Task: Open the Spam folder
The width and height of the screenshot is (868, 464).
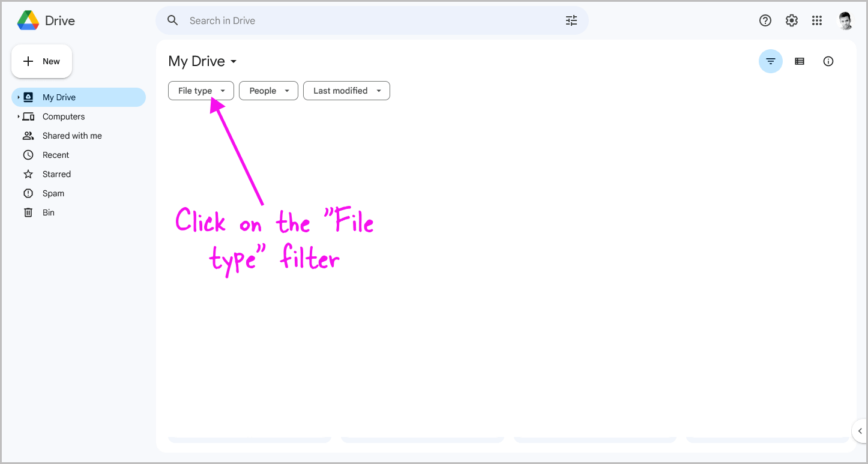Action: pos(53,193)
